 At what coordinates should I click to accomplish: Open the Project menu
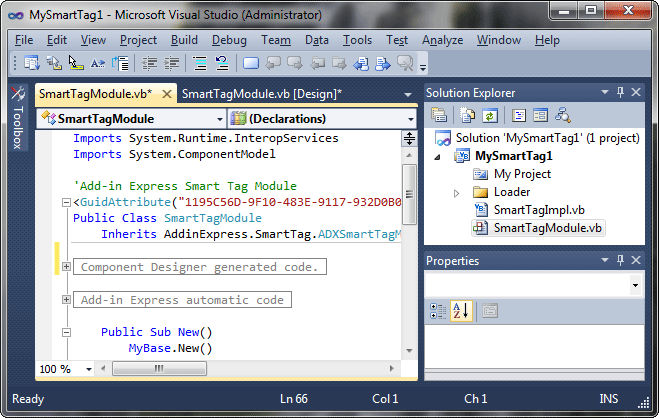[138, 40]
